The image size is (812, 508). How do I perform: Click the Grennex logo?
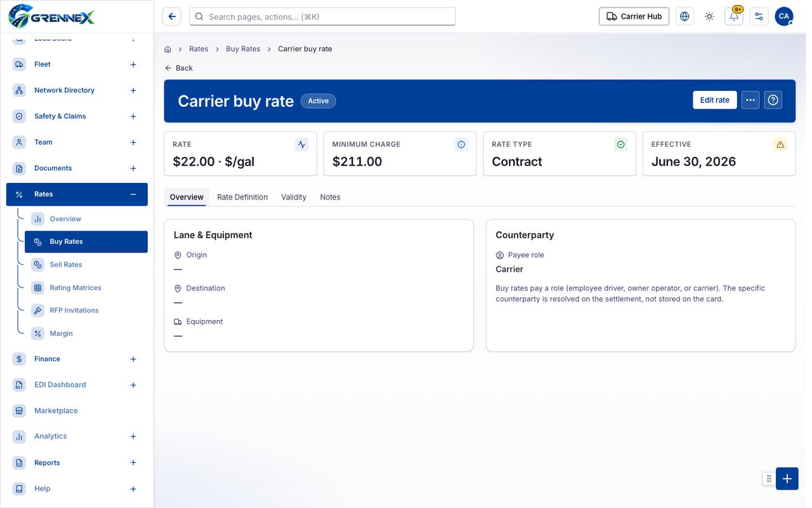(x=52, y=16)
